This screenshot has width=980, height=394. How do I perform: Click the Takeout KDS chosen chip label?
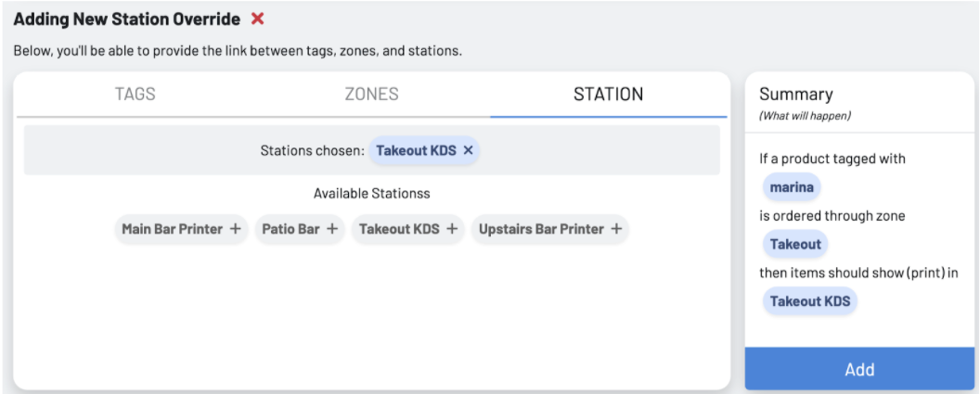point(417,150)
